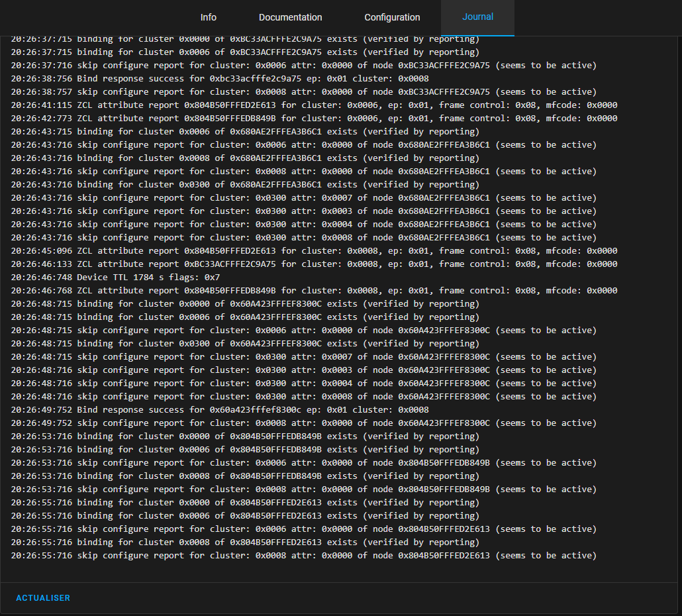Select the 20:26:38:757 skip configure report line
The height and width of the screenshot is (616, 682).
[303, 92]
